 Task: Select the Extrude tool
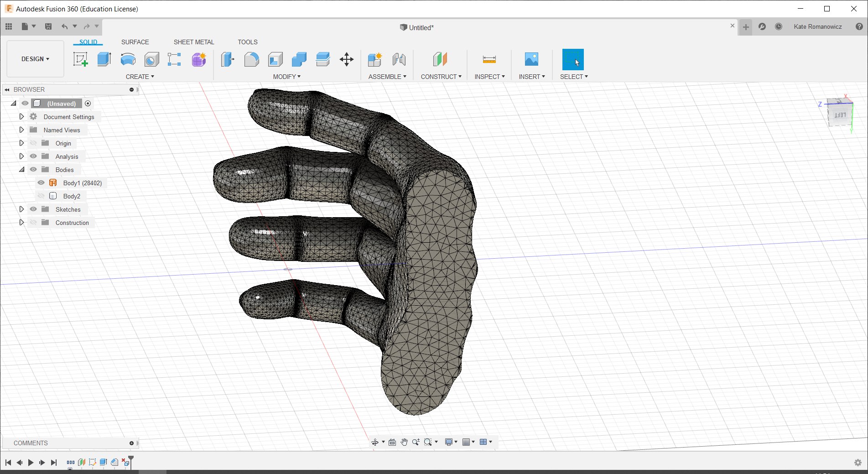(104, 59)
